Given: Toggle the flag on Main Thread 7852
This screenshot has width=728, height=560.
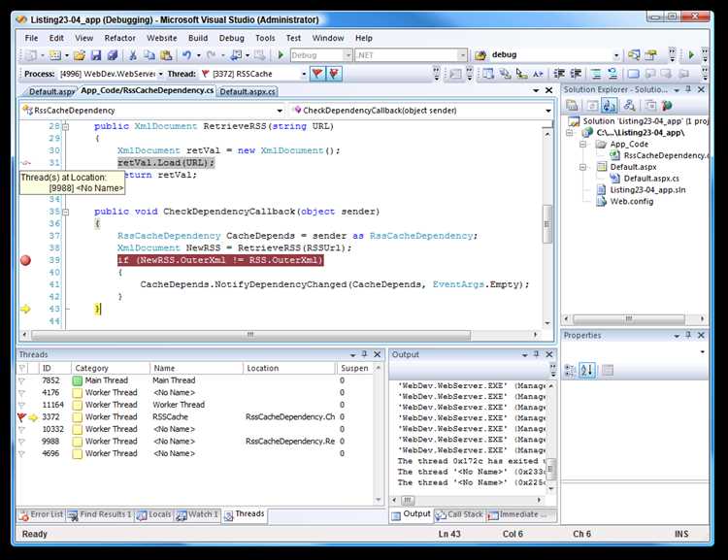Looking at the screenshot, I should click(x=21, y=380).
